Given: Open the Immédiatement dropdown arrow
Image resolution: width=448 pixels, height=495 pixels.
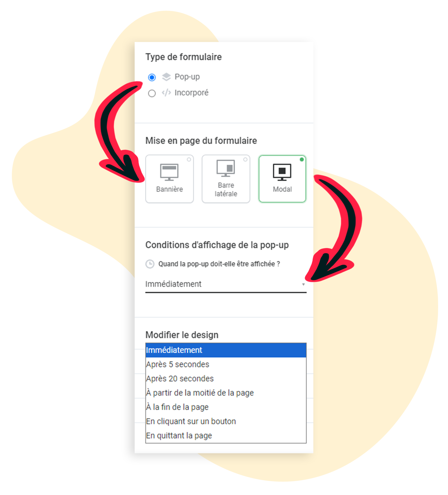Looking at the screenshot, I should (303, 284).
